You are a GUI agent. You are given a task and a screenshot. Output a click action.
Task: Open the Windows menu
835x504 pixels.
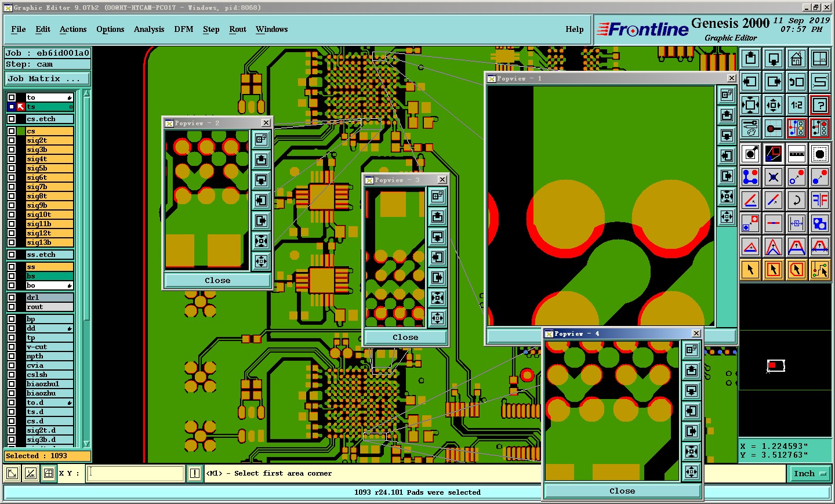pyautogui.click(x=272, y=30)
